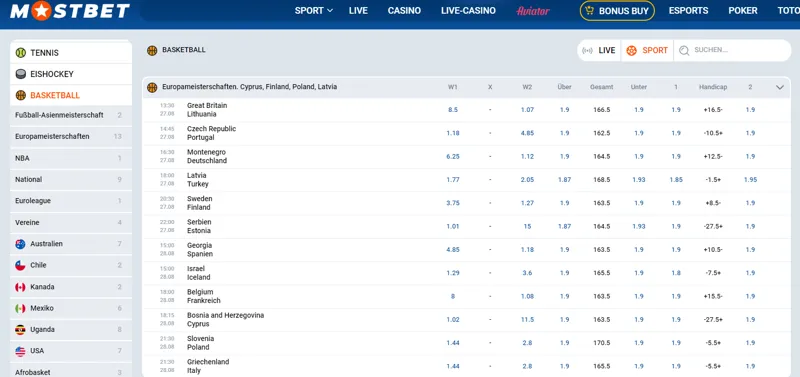The image size is (800, 377).
Task: Click the Uganda flag icon
Action: click(x=20, y=330)
